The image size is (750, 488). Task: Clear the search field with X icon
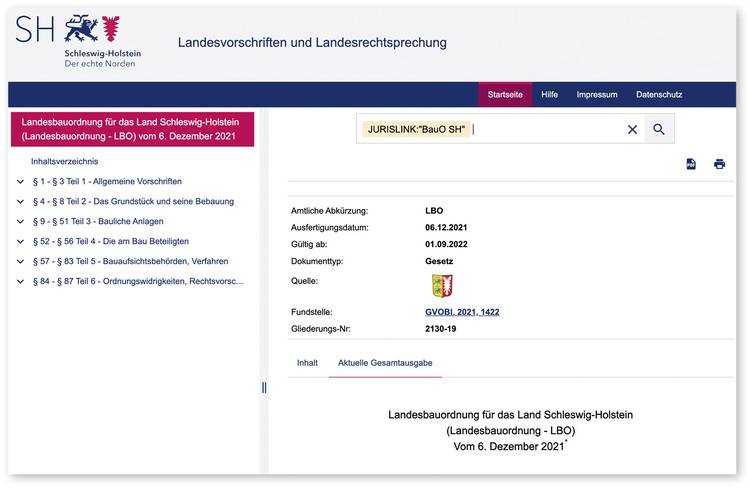point(632,129)
